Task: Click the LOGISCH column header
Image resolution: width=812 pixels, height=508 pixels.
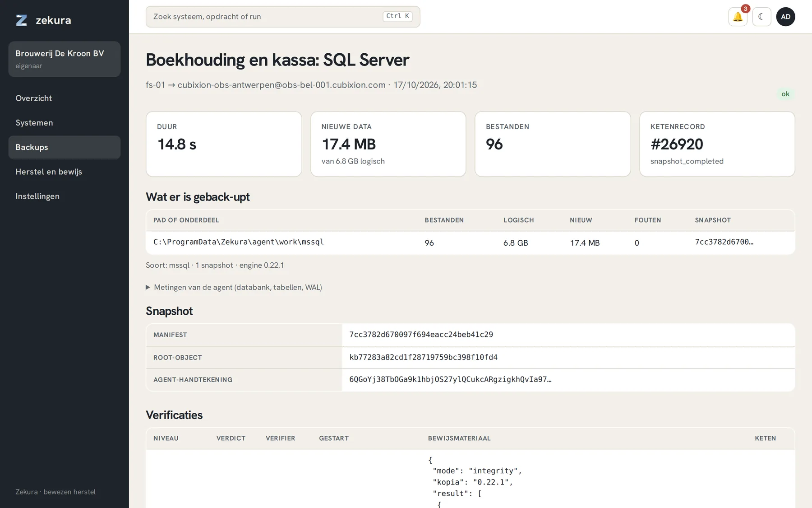Action: [x=519, y=220]
